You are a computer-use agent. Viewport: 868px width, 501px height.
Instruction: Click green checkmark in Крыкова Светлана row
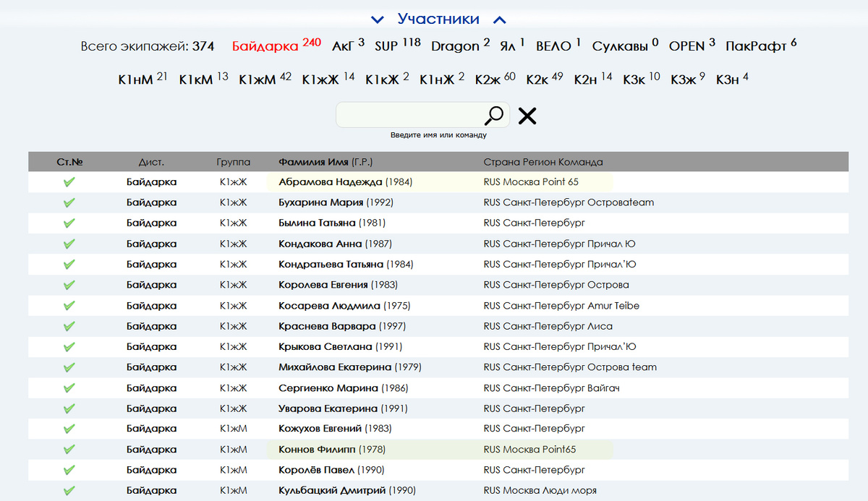pyautogui.click(x=69, y=346)
